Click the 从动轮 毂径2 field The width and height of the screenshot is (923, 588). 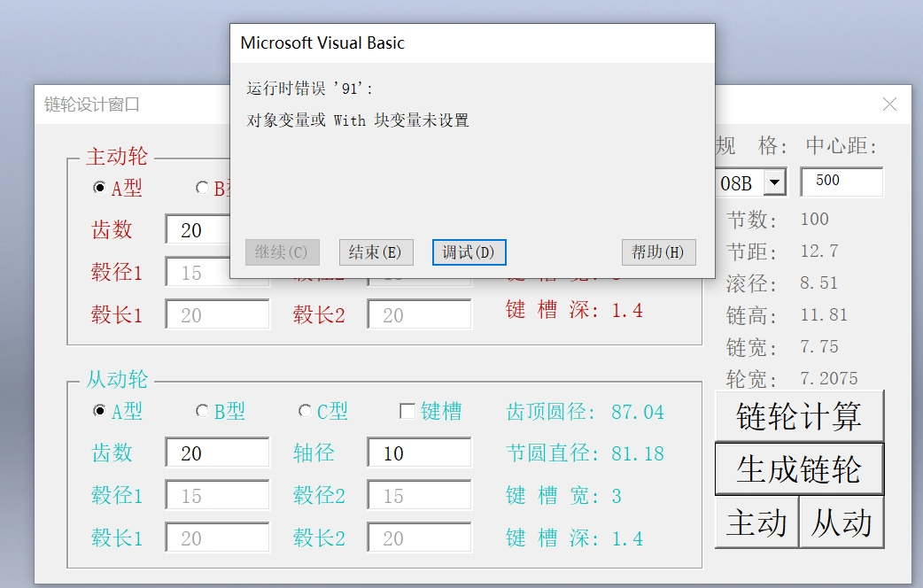click(419, 495)
